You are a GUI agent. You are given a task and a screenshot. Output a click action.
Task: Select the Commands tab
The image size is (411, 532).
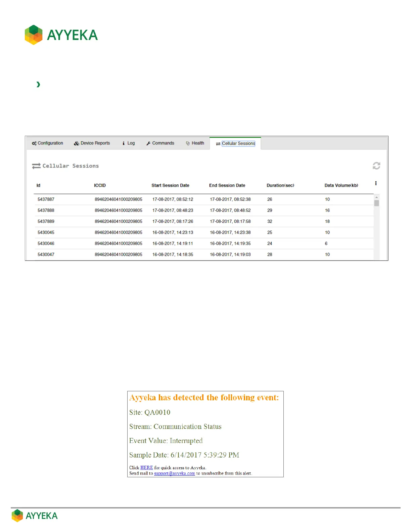click(x=160, y=143)
